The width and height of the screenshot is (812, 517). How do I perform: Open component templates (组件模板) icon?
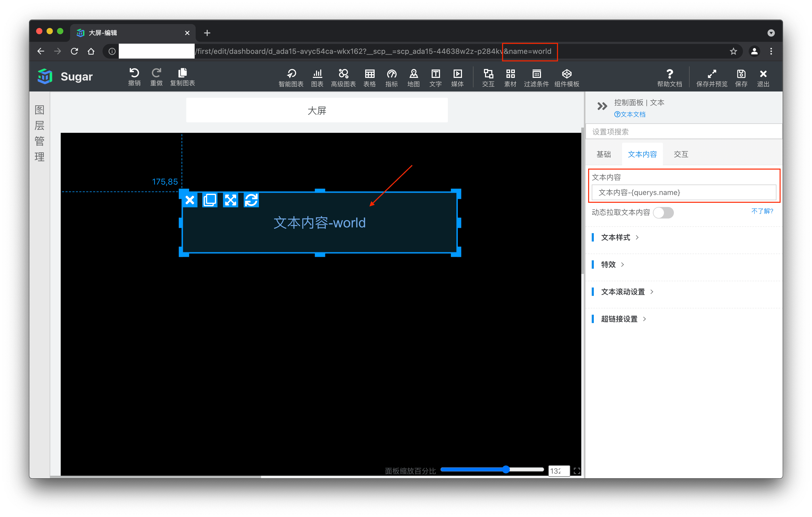[567, 74]
